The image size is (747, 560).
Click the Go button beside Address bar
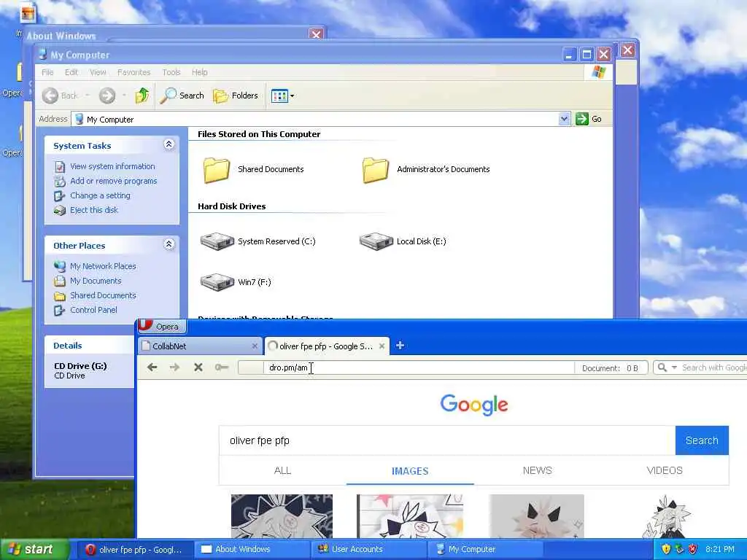589,119
